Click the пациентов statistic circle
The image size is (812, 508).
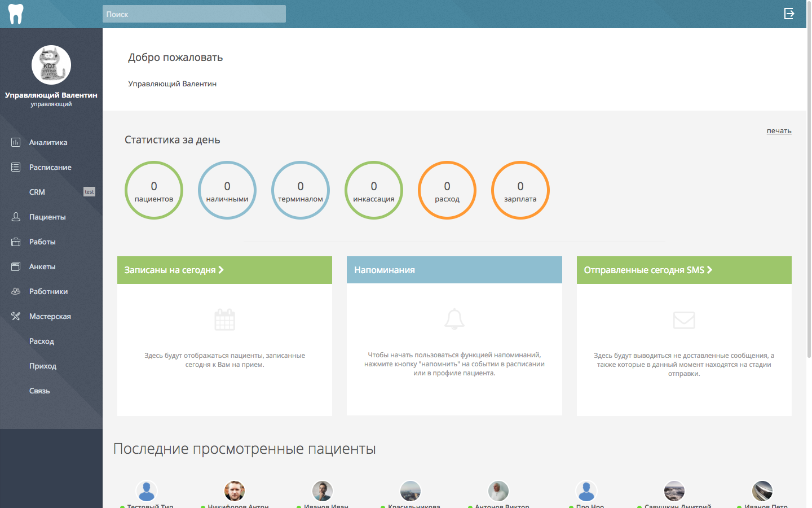tap(154, 190)
